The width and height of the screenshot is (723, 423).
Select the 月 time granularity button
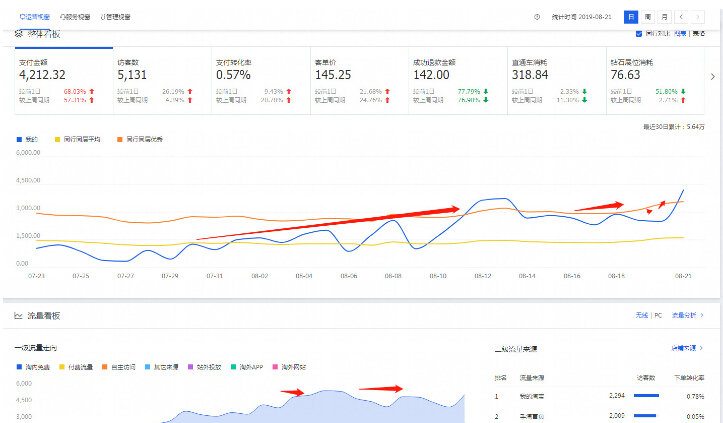click(664, 17)
